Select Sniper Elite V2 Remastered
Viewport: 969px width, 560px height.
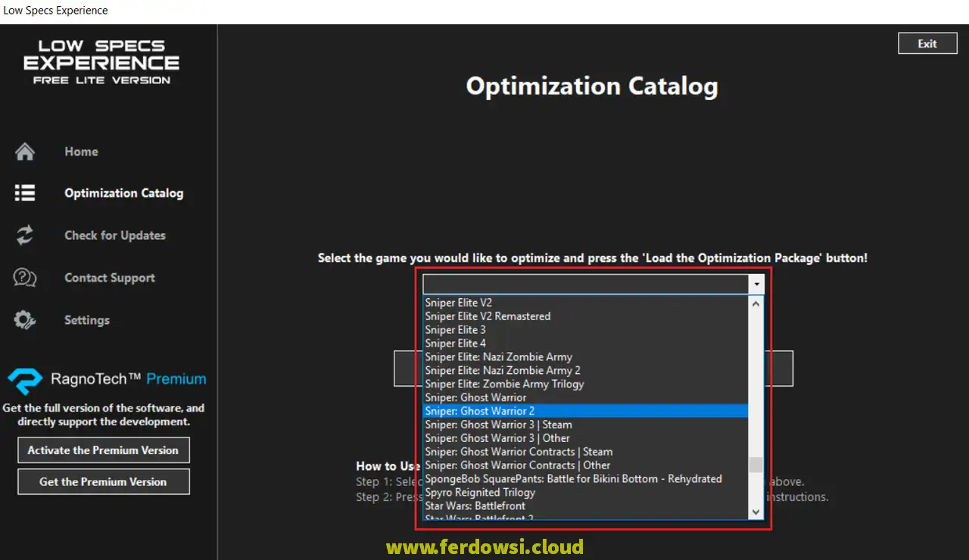585,316
